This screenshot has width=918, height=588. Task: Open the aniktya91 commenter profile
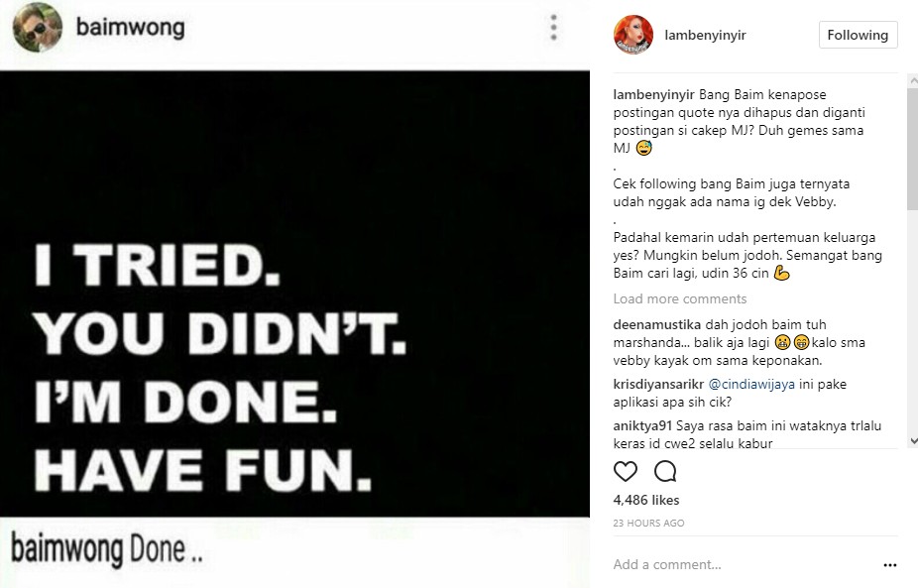[643, 426]
